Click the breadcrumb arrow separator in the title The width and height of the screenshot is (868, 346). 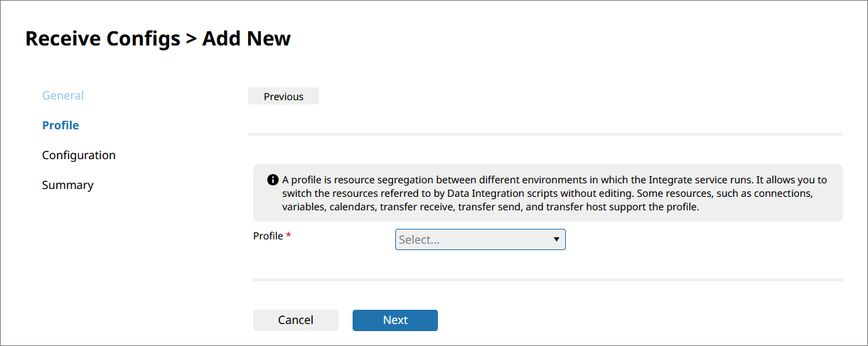coord(191,38)
